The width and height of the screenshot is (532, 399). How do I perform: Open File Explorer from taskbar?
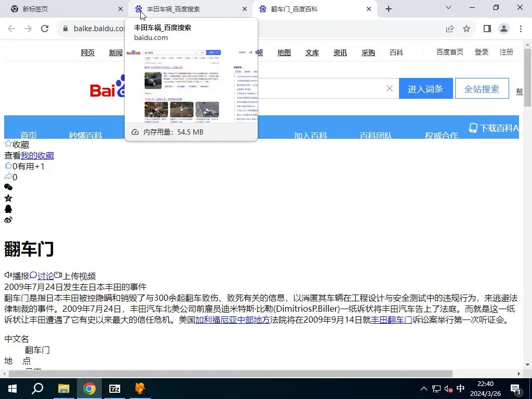[63, 389]
